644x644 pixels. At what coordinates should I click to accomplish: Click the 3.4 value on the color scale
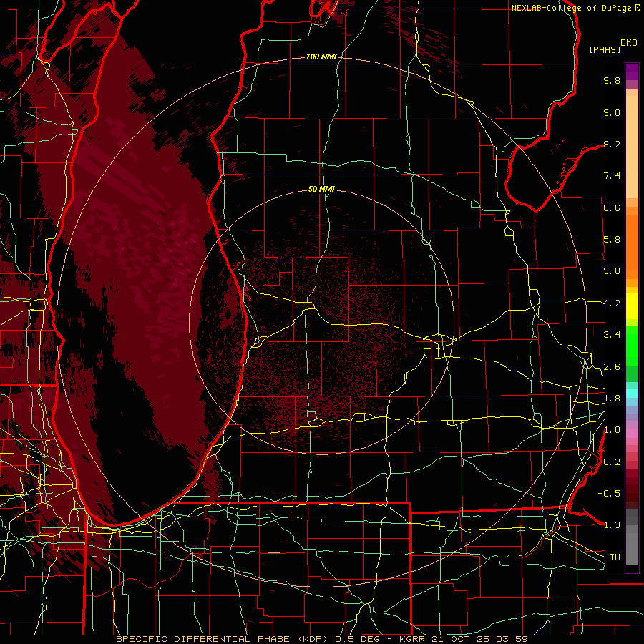coord(612,335)
